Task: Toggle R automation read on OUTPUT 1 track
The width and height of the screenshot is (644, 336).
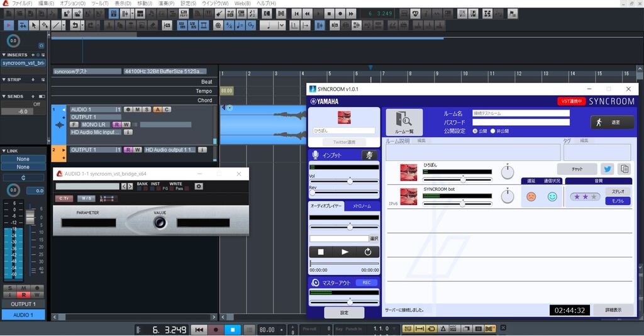Action: pos(128,150)
